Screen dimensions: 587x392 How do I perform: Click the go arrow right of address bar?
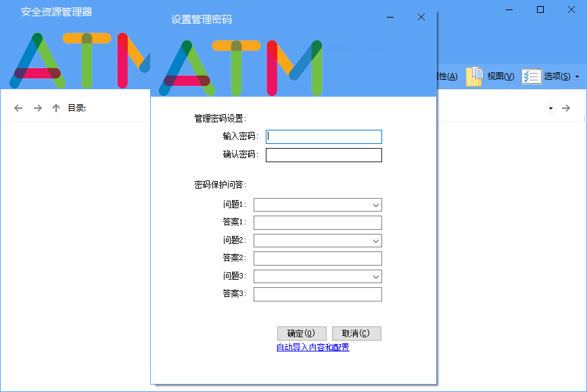pyautogui.click(x=567, y=108)
